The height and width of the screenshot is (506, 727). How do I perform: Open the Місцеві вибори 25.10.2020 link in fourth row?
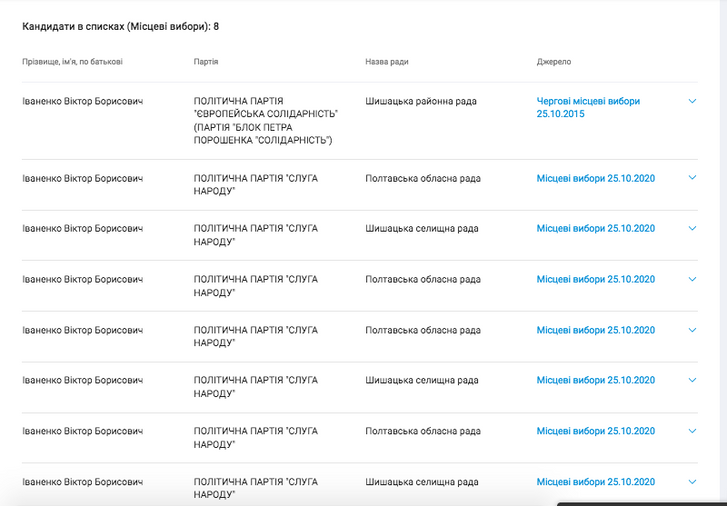pos(595,280)
